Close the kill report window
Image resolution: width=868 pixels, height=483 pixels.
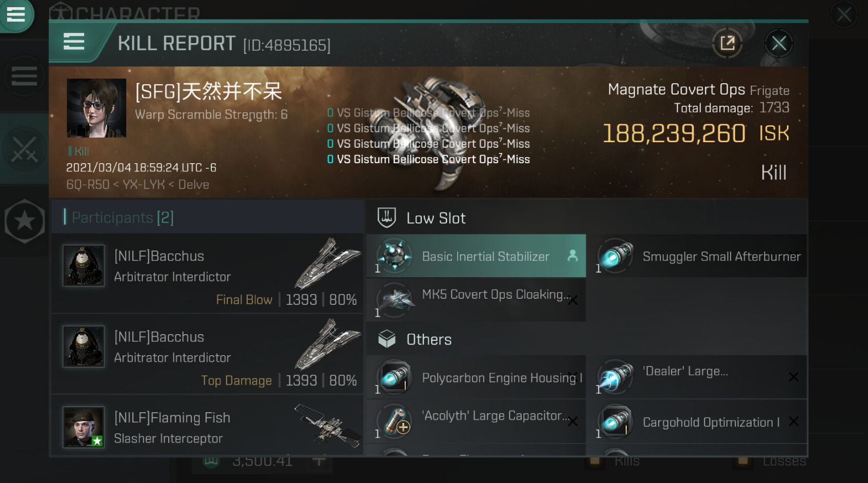click(x=778, y=44)
